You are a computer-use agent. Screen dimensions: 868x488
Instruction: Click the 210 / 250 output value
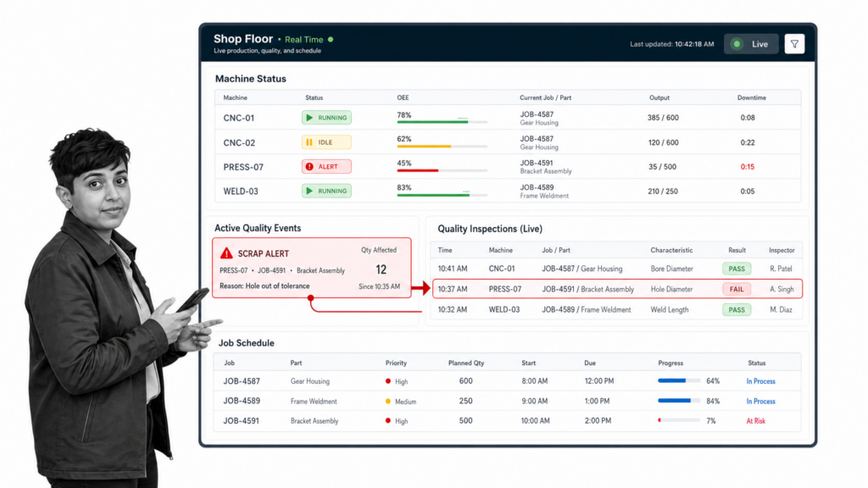tap(663, 191)
